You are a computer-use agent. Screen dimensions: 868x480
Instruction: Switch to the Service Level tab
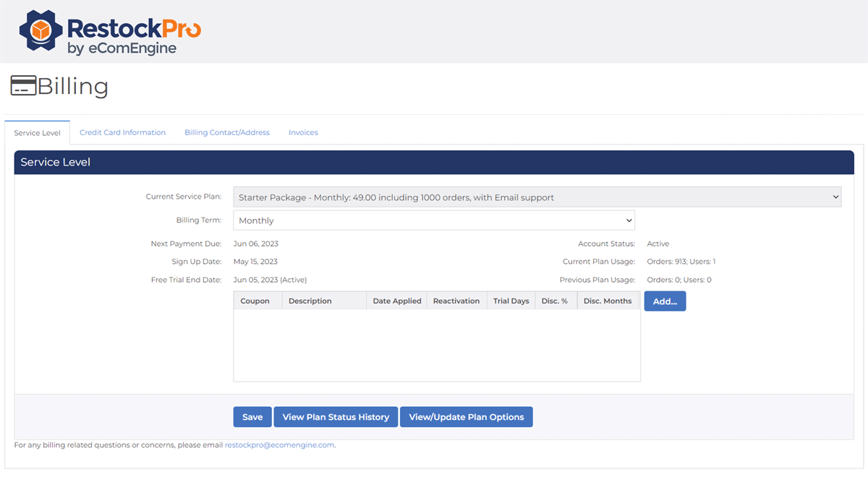[x=38, y=133]
